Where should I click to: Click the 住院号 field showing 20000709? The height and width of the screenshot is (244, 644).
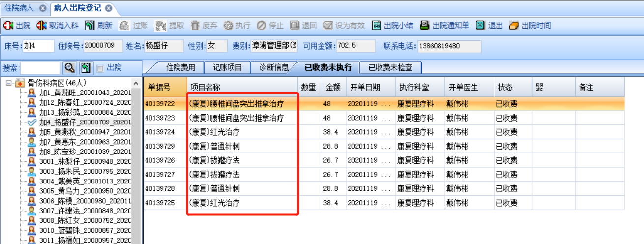(103, 46)
